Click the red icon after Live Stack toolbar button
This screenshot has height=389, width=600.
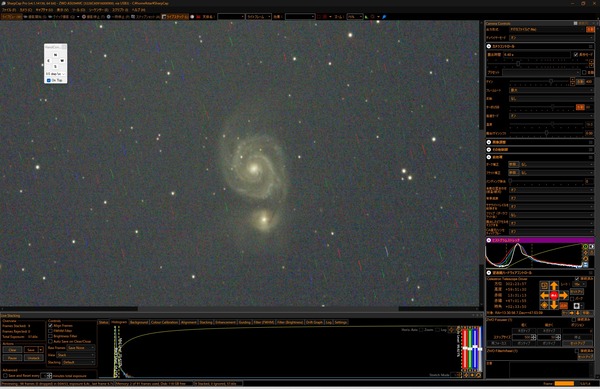tap(199, 17)
